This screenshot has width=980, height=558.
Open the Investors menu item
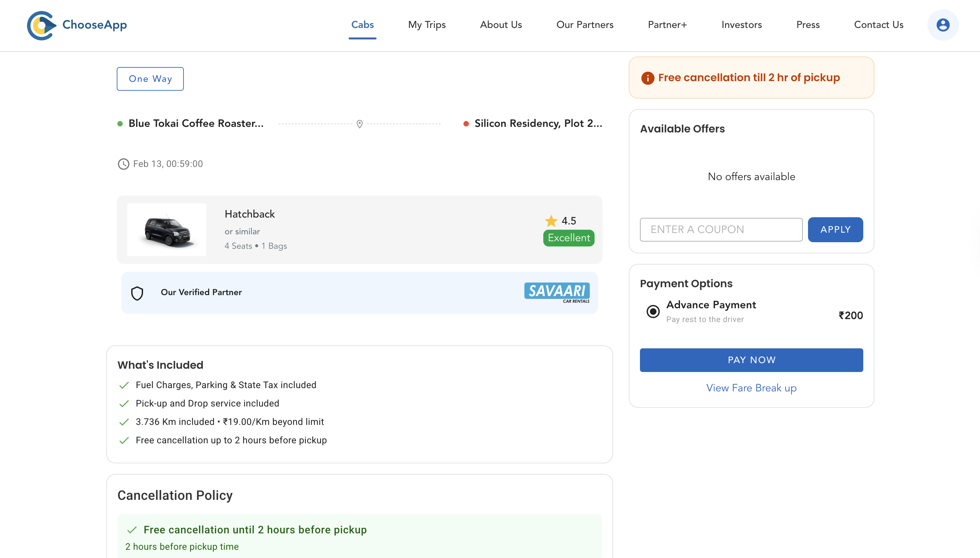click(x=742, y=25)
